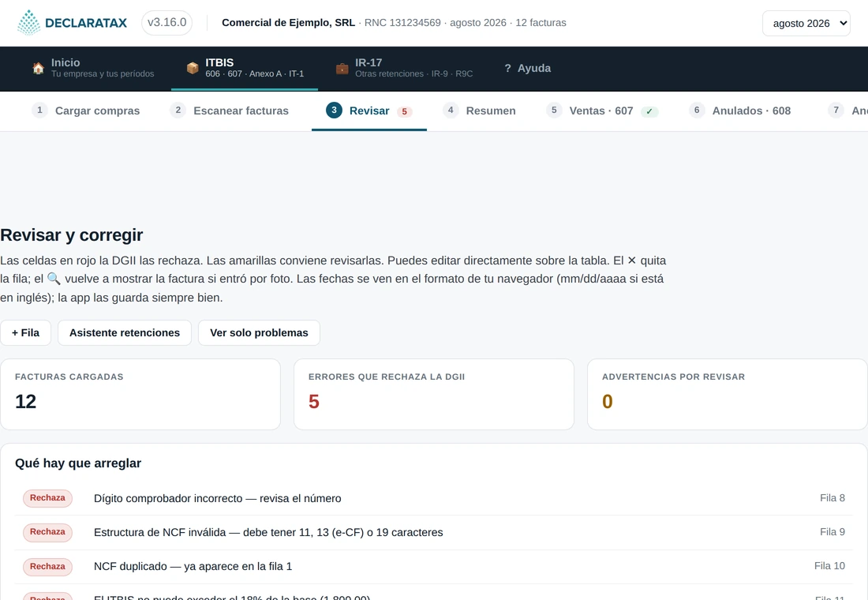The image size is (868, 600).
Task: Add a row with + Fila
Action: click(x=25, y=333)
